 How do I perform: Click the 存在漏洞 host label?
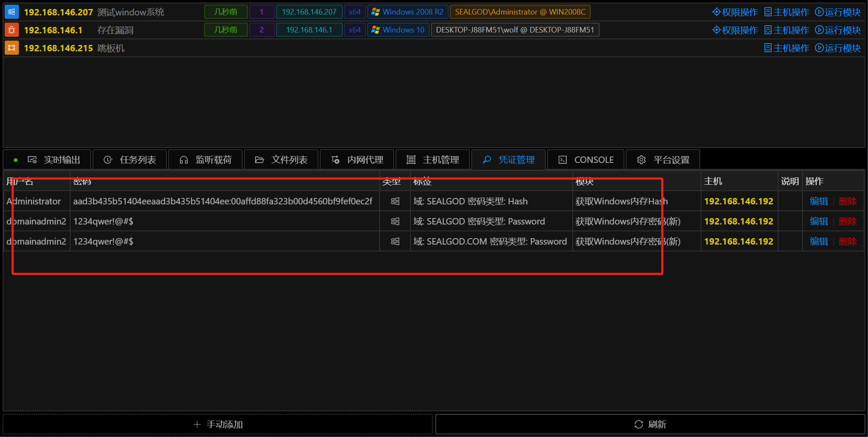[x=115, y=30]
